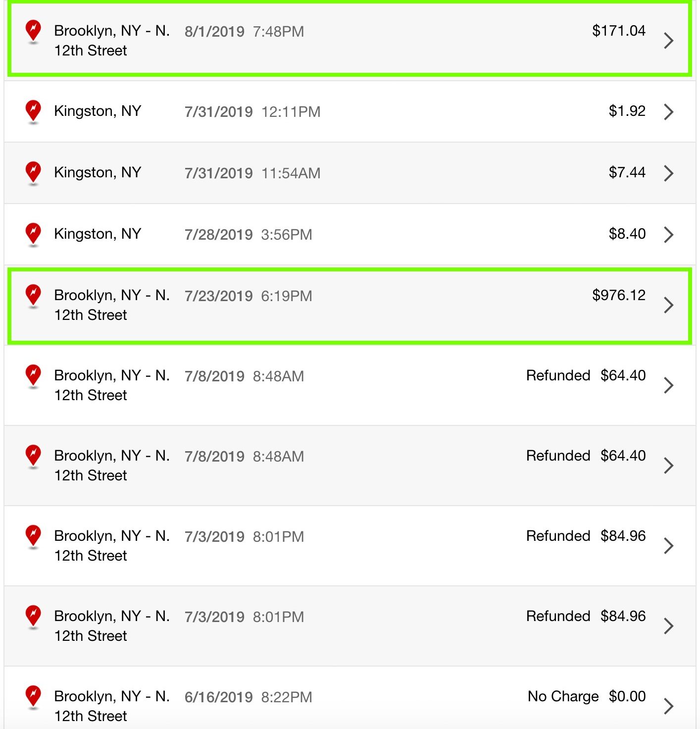Click the charger pin icon for 8/1/2019 session
This screenshot has width=700, height=729.
33,32
